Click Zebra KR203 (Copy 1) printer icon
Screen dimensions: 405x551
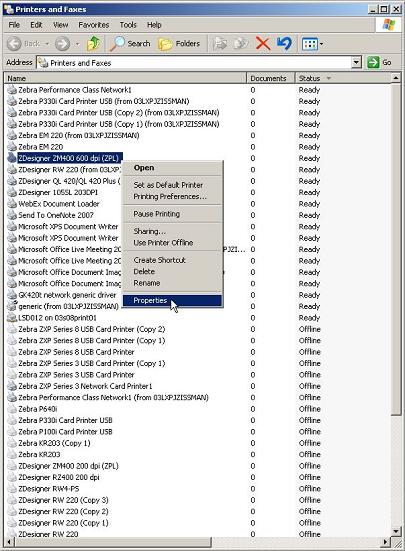[x=12, y=443]
